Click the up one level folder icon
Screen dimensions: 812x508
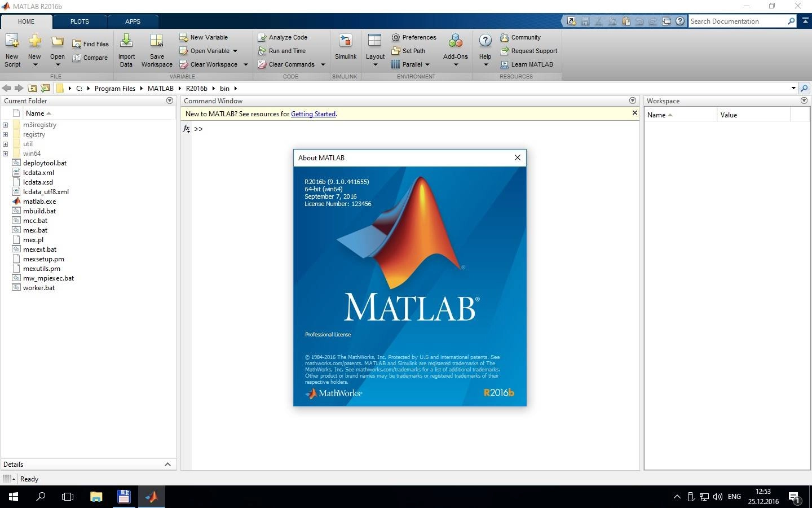pyautogui.click(x=32, y=88)
